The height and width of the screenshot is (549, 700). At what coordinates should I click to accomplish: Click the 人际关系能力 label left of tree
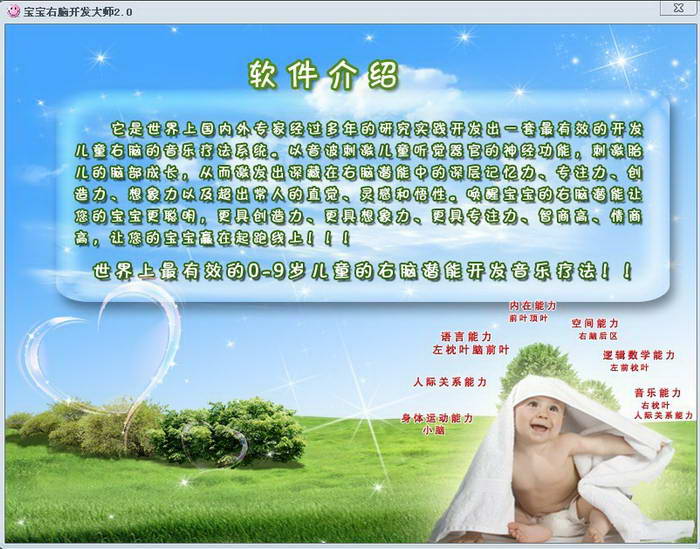tap(450, 382)
